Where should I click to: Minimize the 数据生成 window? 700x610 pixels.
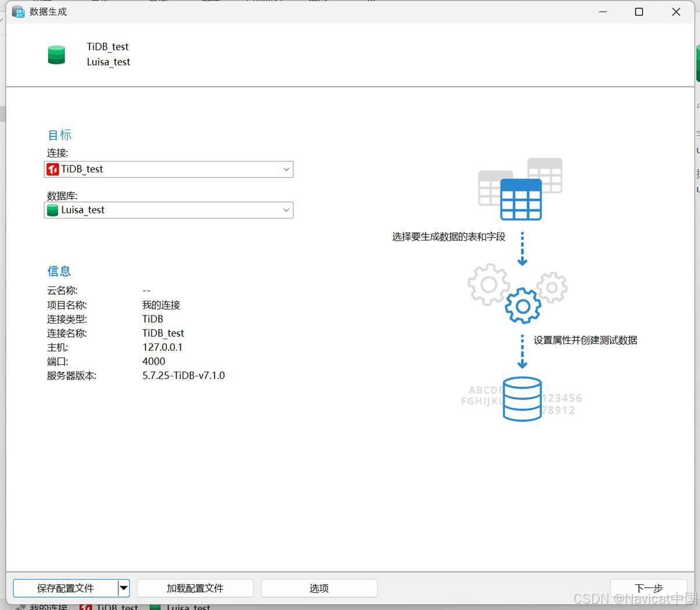(603, 12)
